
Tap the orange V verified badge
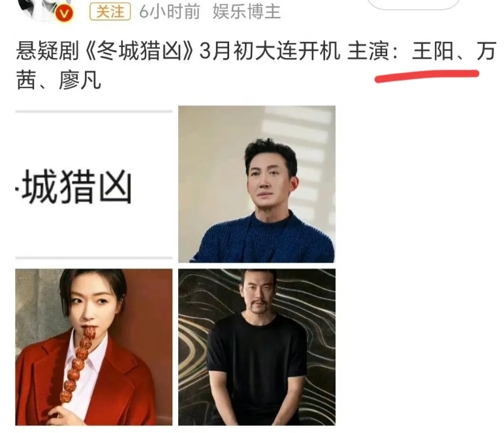[x=64, y=14]
